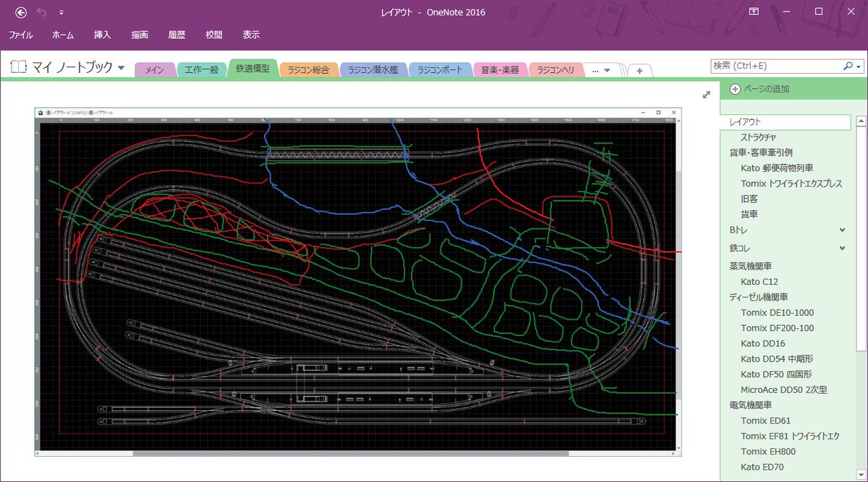The height and width of the screenshot is (482, 868).
Task: Open the MicroAce DD50 2次型 page
Action: click(785, 390)
